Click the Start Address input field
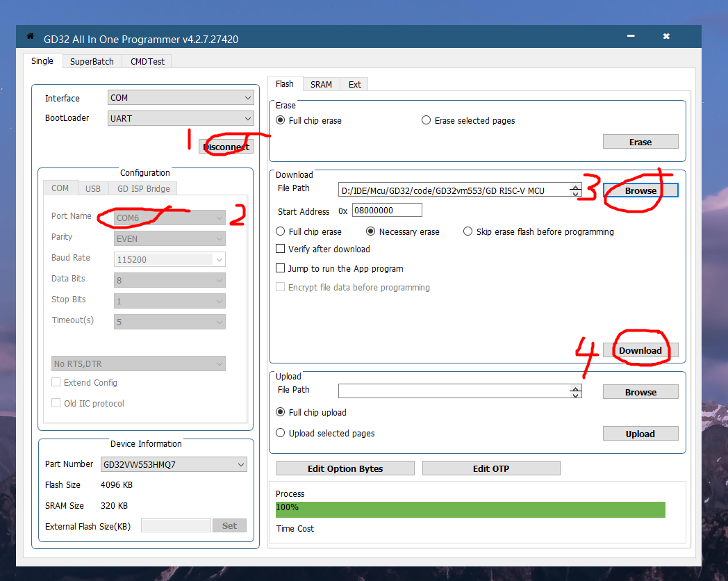 point(387,210)
